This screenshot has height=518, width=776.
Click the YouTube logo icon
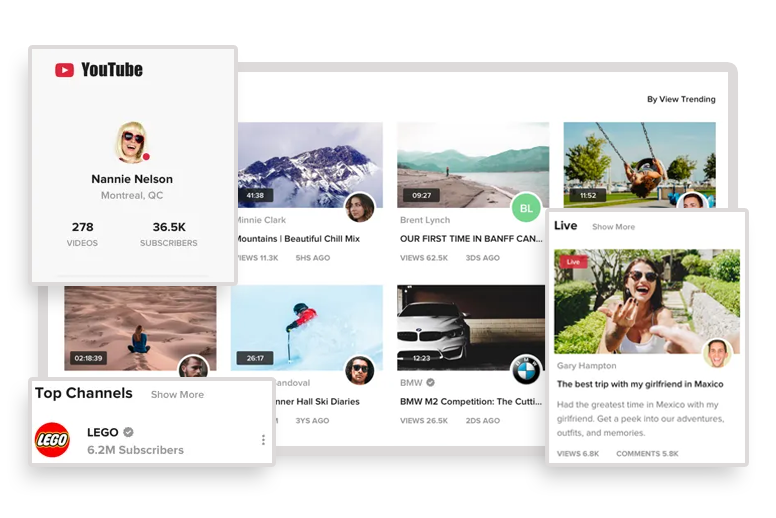tap(64, 70)
